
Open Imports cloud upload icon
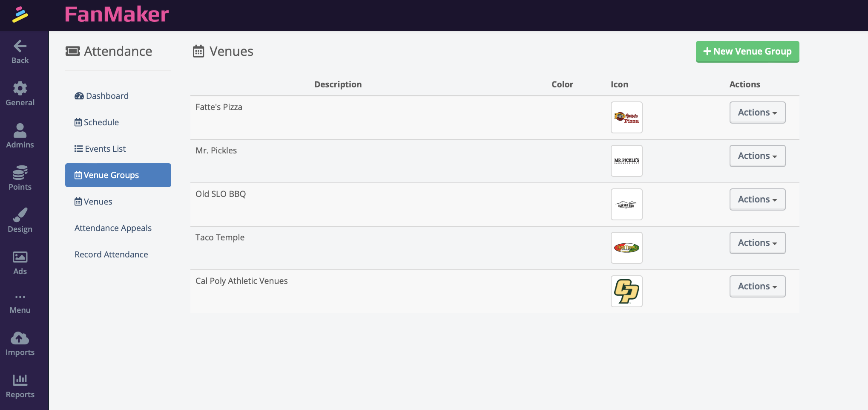(x=20, y=338)
